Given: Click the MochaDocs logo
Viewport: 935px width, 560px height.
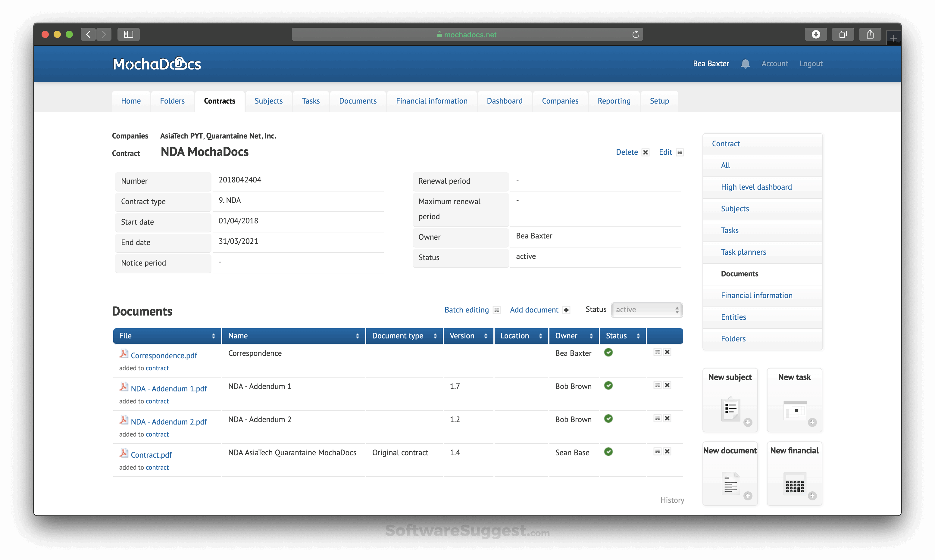Looking at the screenshot, I should [157, 64].
